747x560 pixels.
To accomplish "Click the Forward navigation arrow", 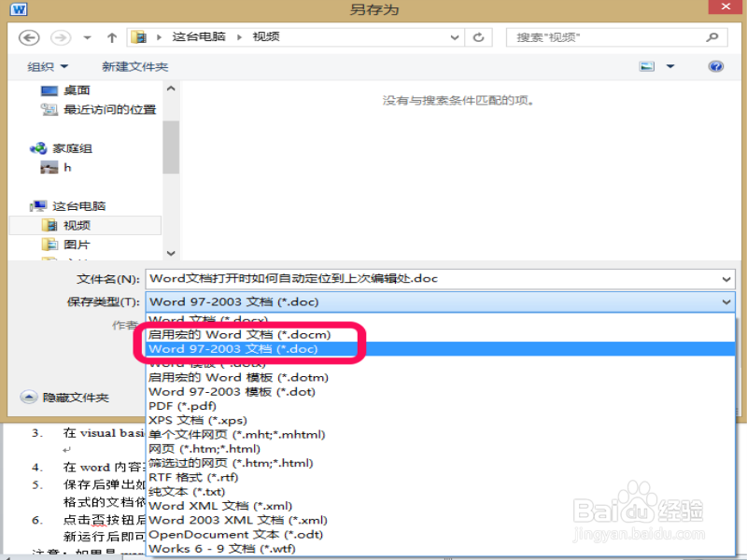I will tap(61, 37).
